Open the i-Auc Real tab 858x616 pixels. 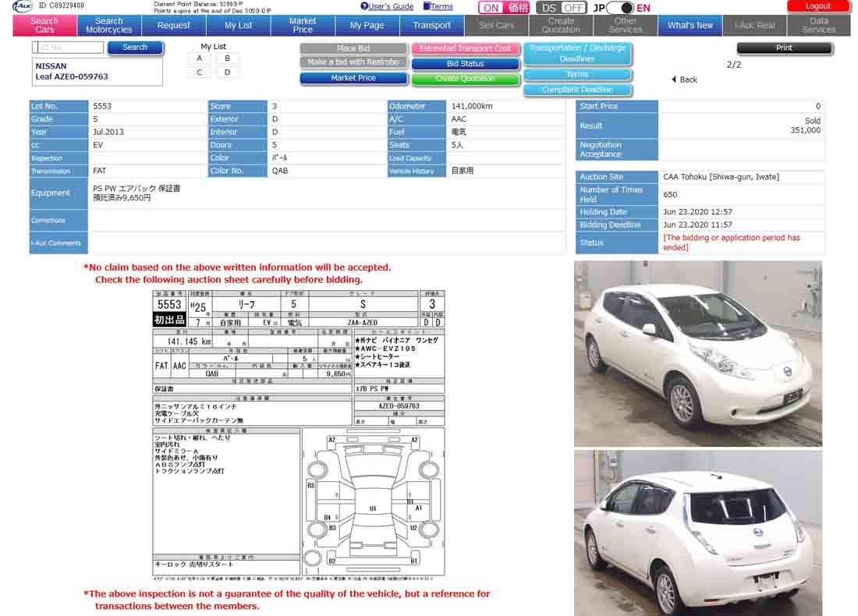(x=754, y=25)
